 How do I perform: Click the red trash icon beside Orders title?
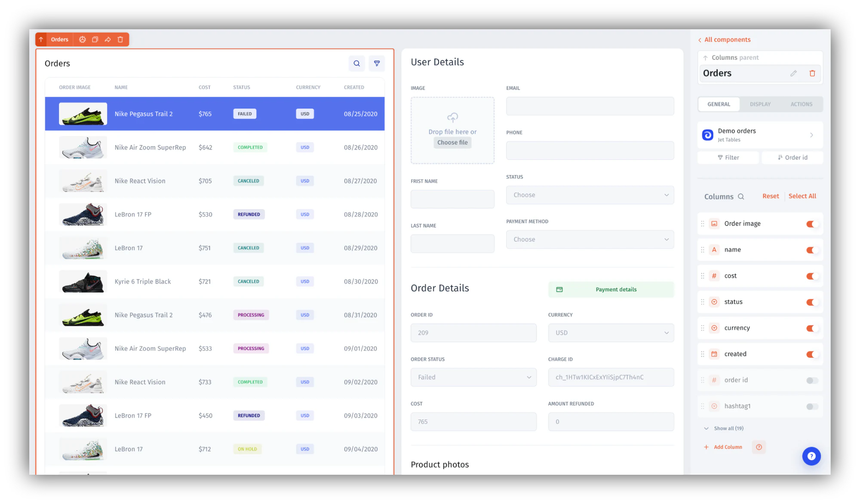[x=812, y=73]
